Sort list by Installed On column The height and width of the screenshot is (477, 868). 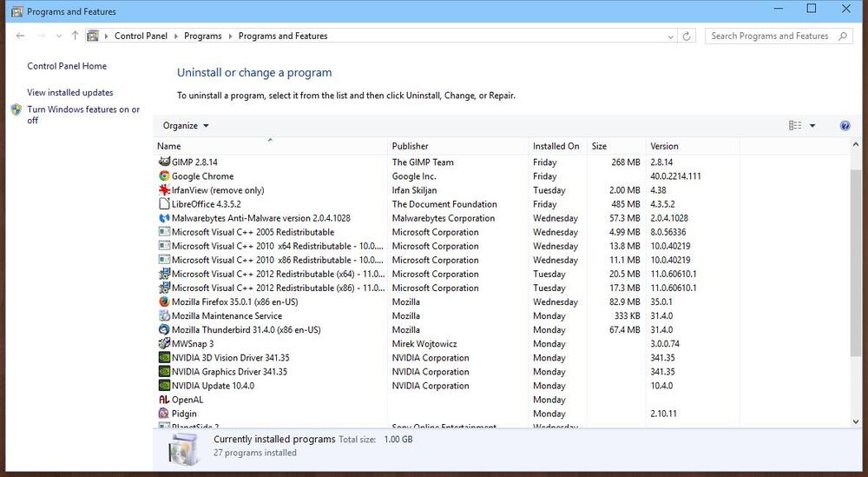coord(557,146)
